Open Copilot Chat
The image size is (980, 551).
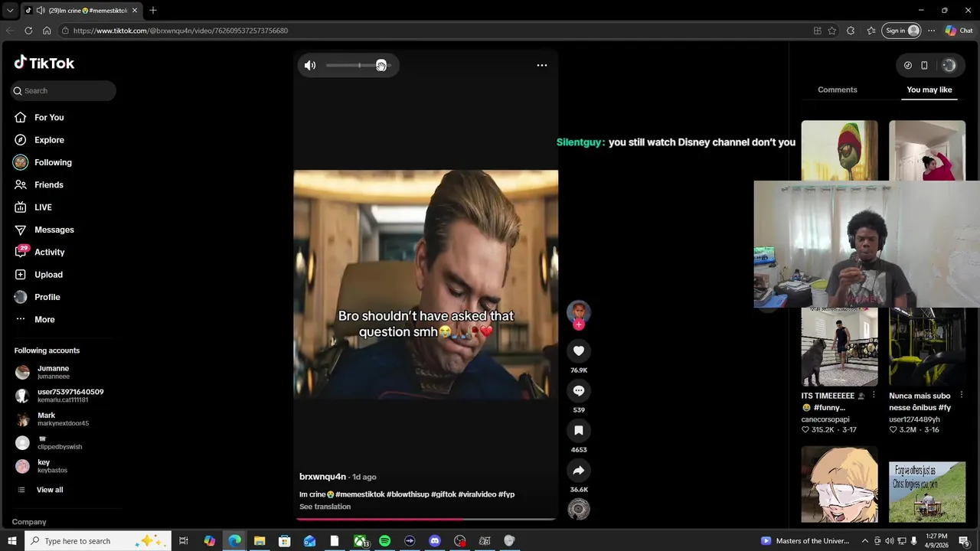959,31
